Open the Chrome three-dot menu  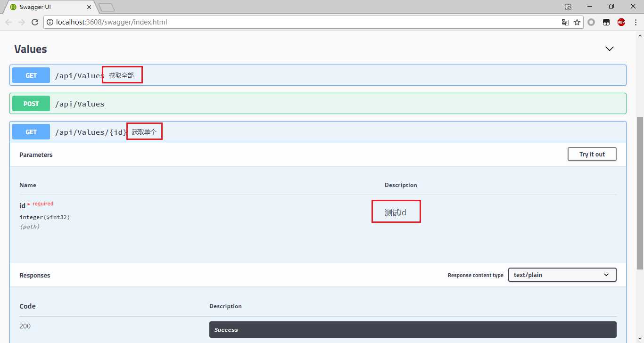636,22
